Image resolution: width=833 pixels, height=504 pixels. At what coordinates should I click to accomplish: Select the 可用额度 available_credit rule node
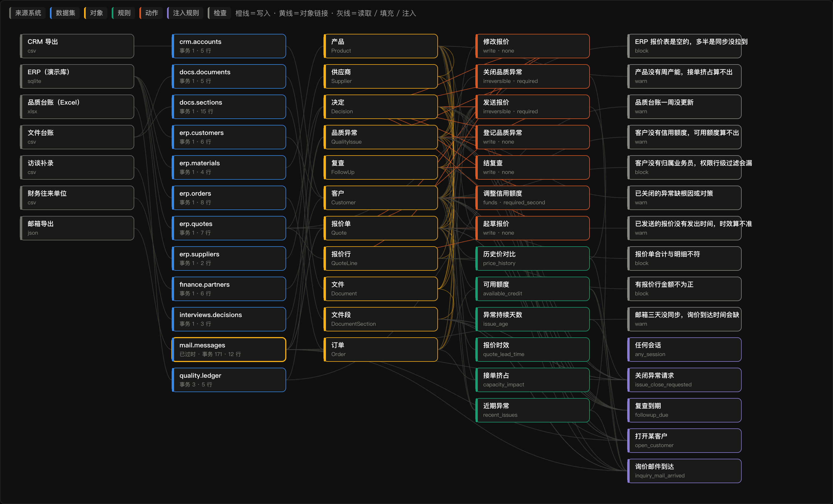[x=533, y=289]
